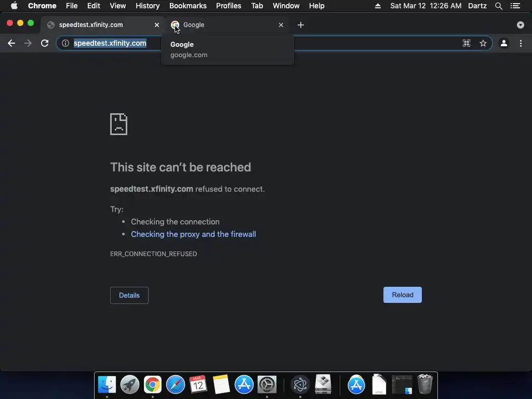Switch to the Google tab
The width and height of the screenshot is (532, 399).
point(227,25)
